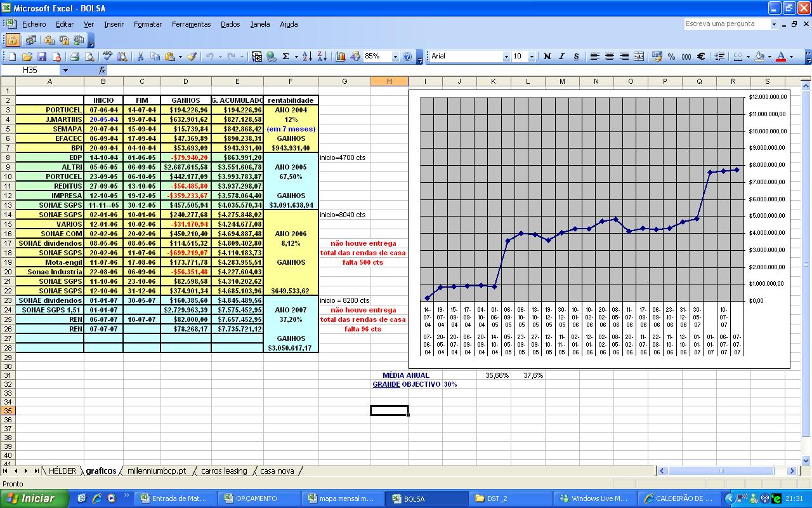Image resolution: width=812 pixels, height=508 pixels.
Task: Open Windows Live Messenger from taskbar
Action: click(x=593, y=498)
